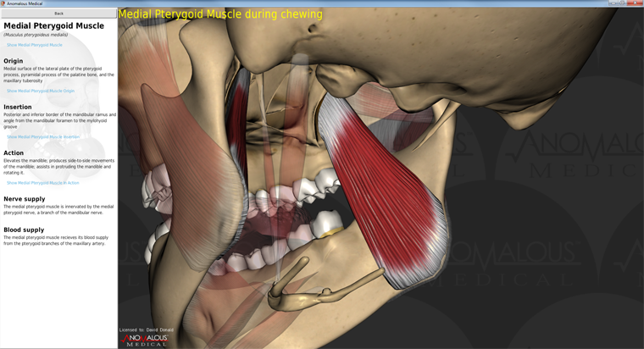Minimize the Anomalous Medical window
The height and width of the screenshot is (349, 644).
613,3
